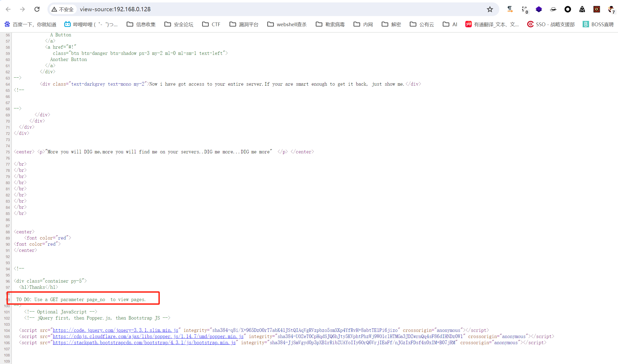
Task: Open the black circle extension icon
Action: pos(568,9)
